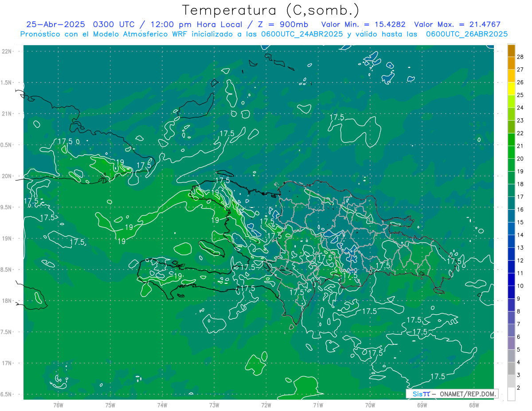Click the "73W" longitude axis label
Screen dimensions: 532x411
coord(214,405)
